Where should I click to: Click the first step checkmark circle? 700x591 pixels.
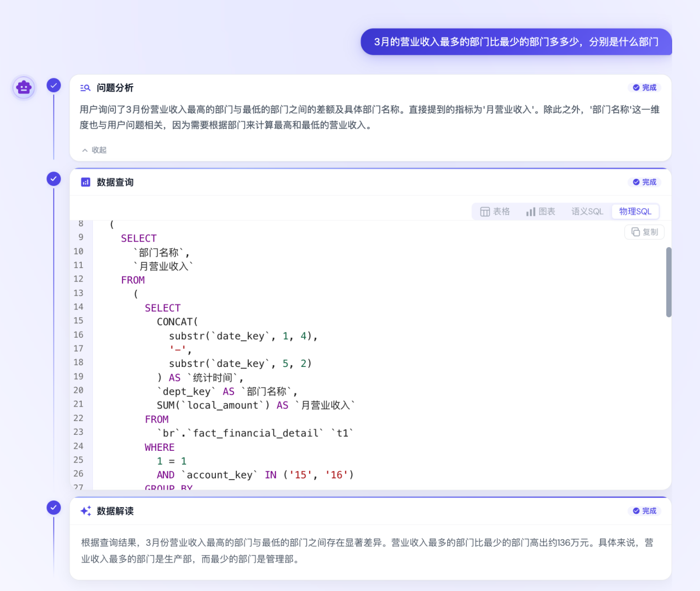click(x=54, y=85)
